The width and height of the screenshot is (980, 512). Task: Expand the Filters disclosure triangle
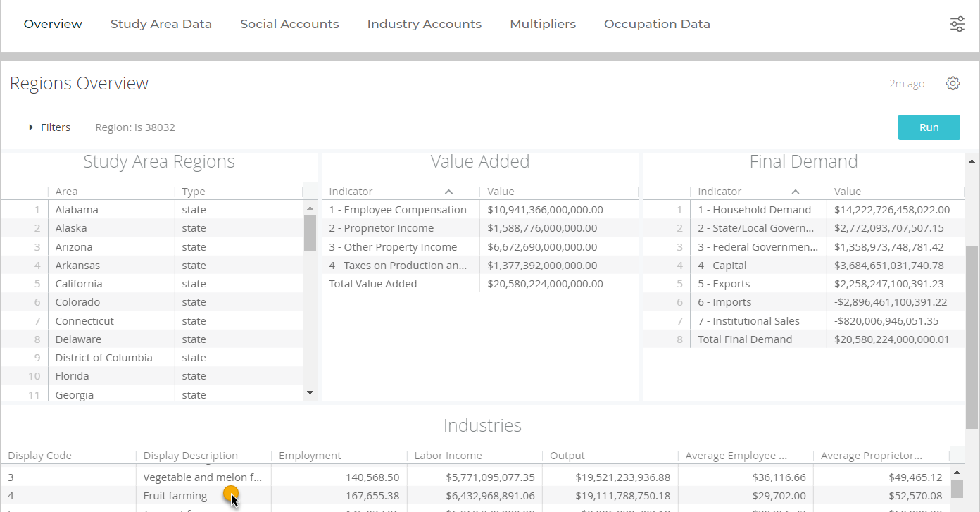click(x=31, y=127)
